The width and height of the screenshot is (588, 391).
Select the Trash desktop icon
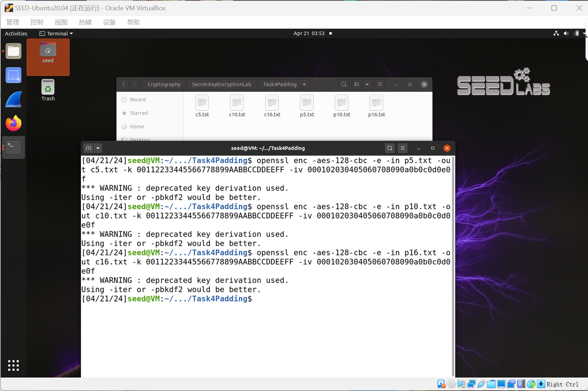click(48, 90)
